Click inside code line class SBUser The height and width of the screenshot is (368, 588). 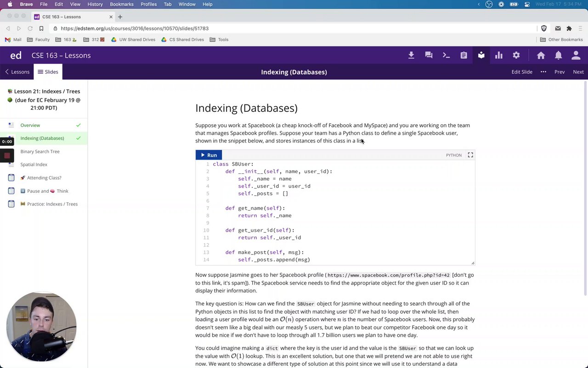coord(233,164)
